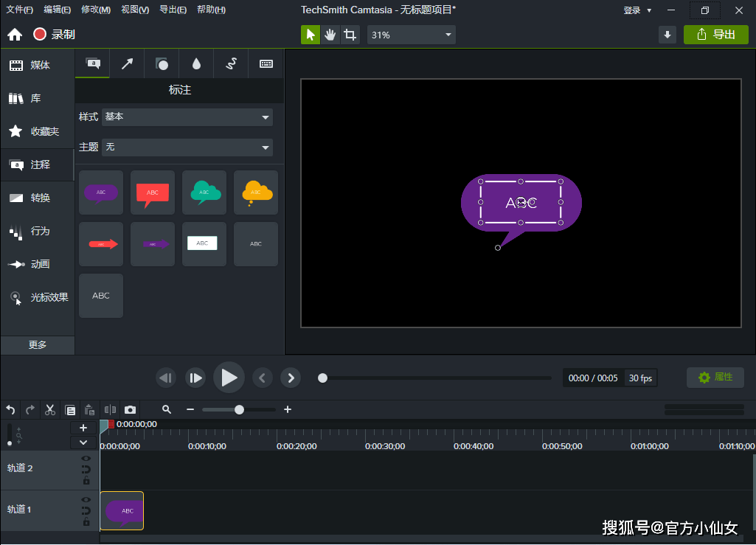
Task: Click the Cut scissors icon
Action: pyautogui.click(x=50, y=409)
